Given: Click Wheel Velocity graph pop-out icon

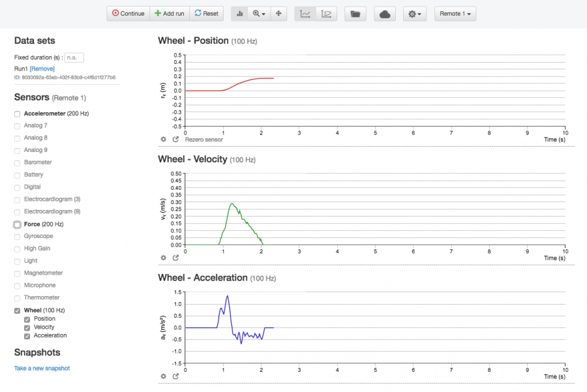Looking at the screenshot, I should pyautogui.click(x=175, y=258).
